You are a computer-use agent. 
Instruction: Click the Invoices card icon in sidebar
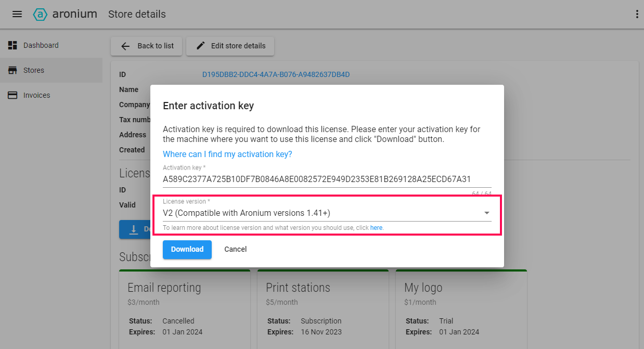click(x=12, y=95)
